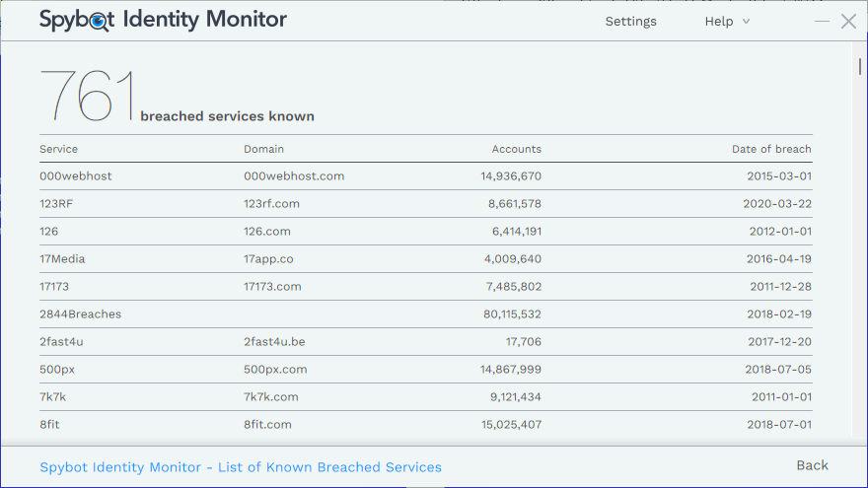
Task: Sort by Domain column header
Action: coord(263,149)
